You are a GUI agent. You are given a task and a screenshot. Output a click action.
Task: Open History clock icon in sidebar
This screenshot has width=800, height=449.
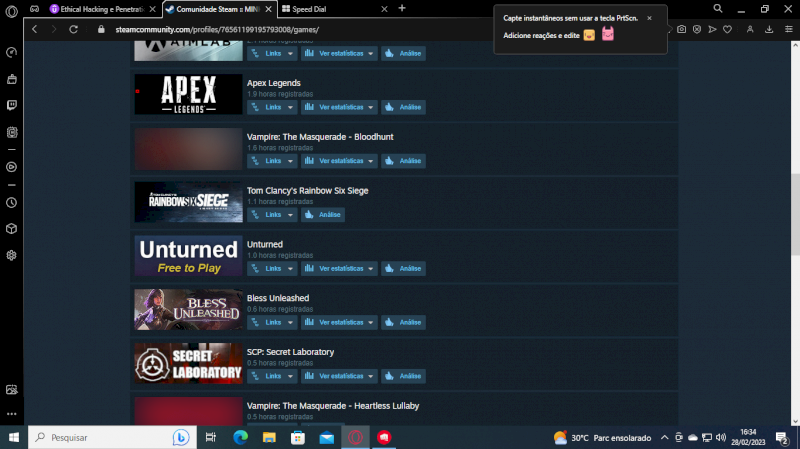coord(11,203)
